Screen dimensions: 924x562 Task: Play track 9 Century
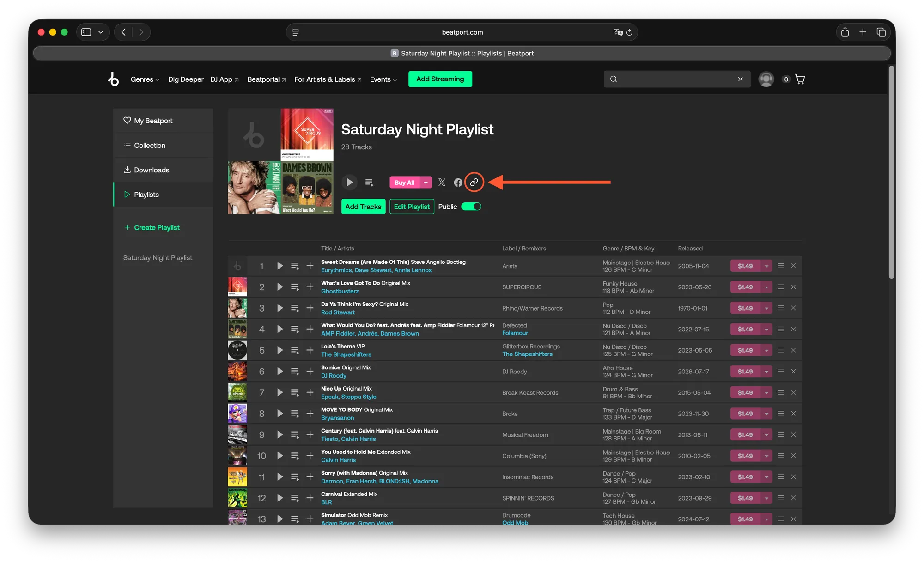(x=280, y=434)
